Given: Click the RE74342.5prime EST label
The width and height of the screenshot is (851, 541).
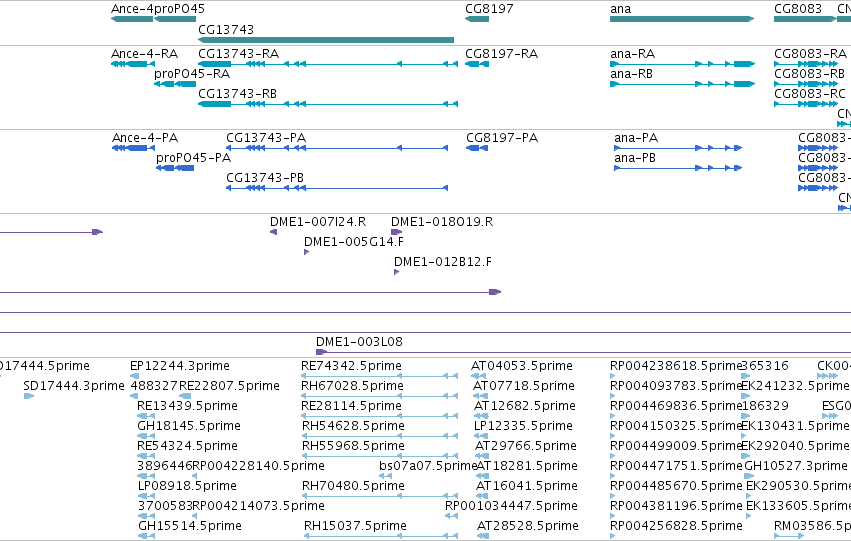Looking at the screenshot, I should coord(351,366).
